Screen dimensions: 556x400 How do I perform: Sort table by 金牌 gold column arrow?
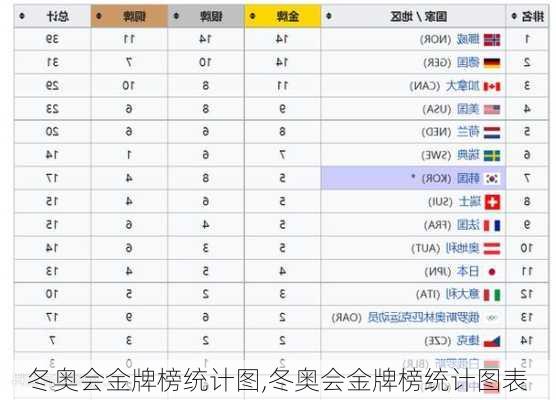click(252, 16)
